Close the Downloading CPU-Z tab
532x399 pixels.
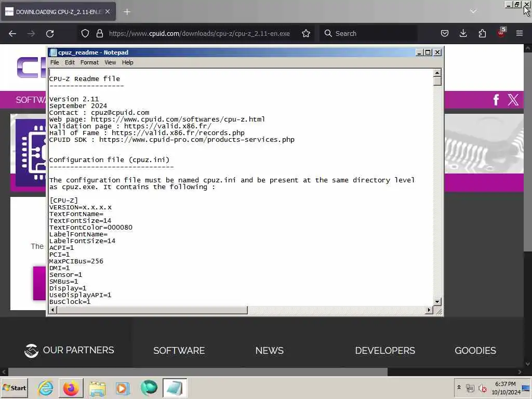tap(108, 11)
